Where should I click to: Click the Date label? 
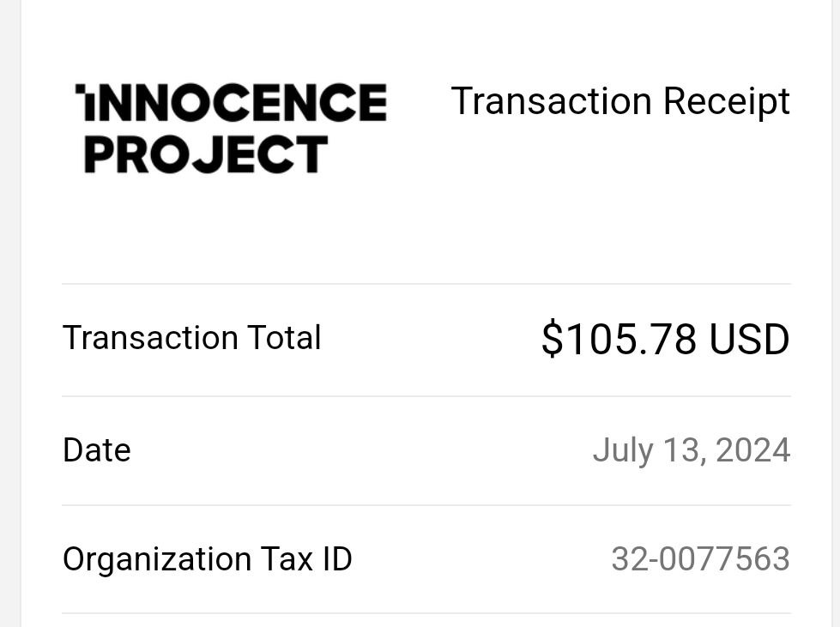pyautogui.click(x=96, y=449)
